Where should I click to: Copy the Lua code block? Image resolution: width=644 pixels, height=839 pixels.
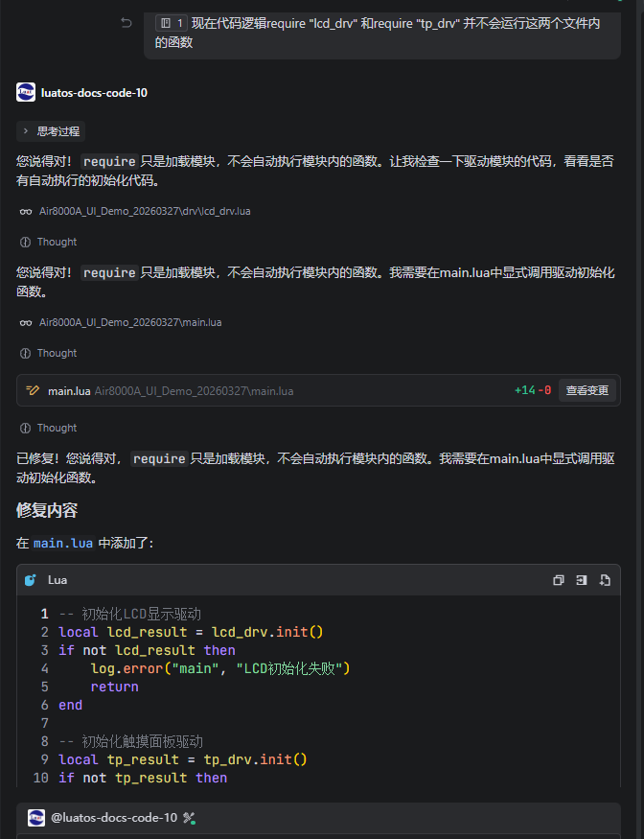pos(559,580)
